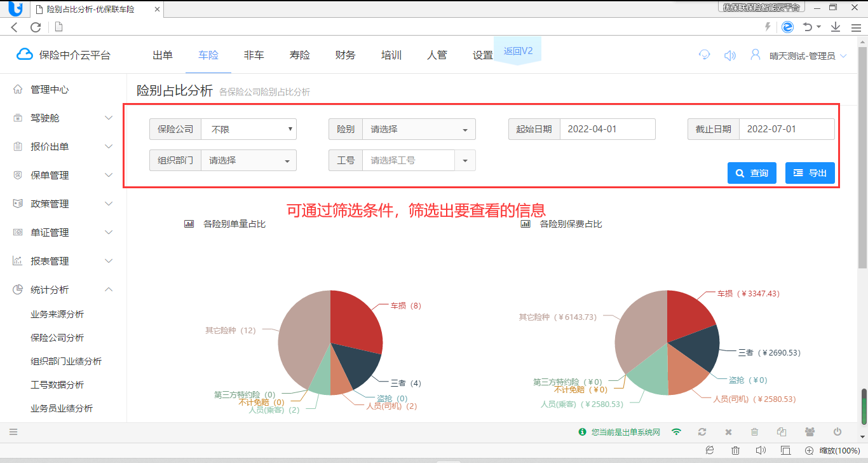The height and width of the screenshot is (463, 868).
Task: Click the 请选择工号 input field
Action: pos(409,160)
